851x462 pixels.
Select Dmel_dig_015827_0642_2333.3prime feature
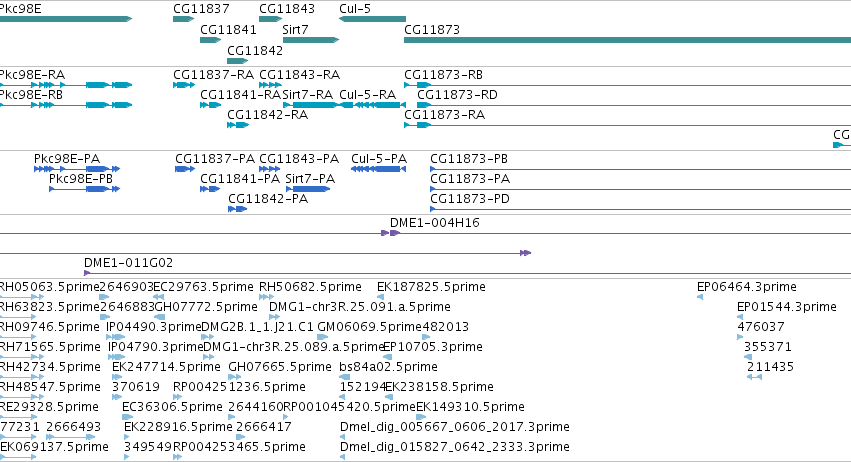coord(455,447)
